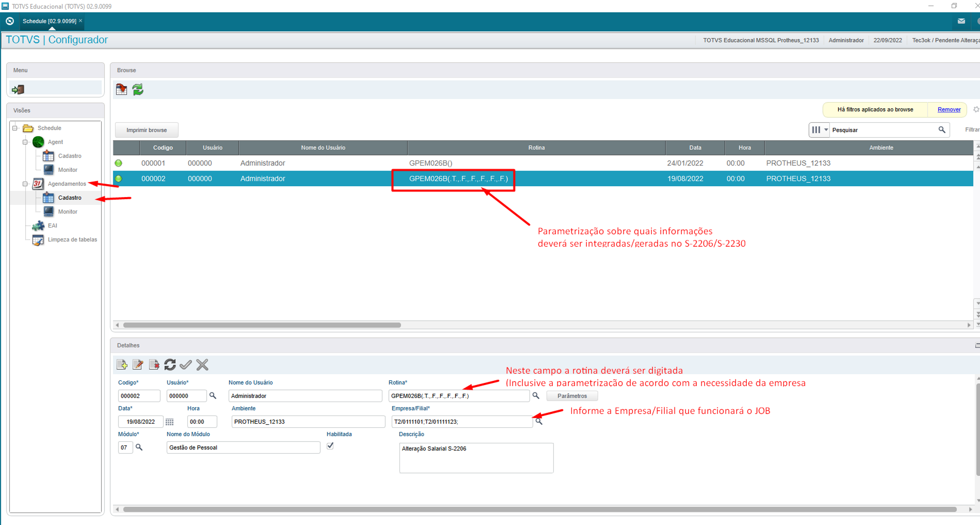This screenshot has height=525, width=980.
Task: Open the Empresa/Filial lookup magnifier
Action: [539, 421]
